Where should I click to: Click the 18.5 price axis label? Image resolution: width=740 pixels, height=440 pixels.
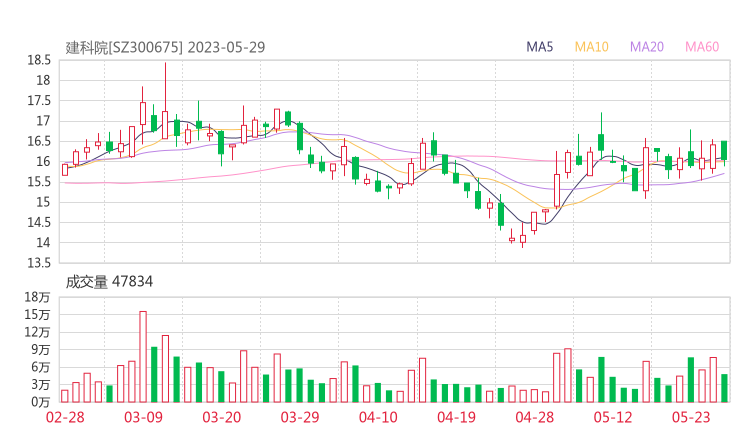point(40,61)
